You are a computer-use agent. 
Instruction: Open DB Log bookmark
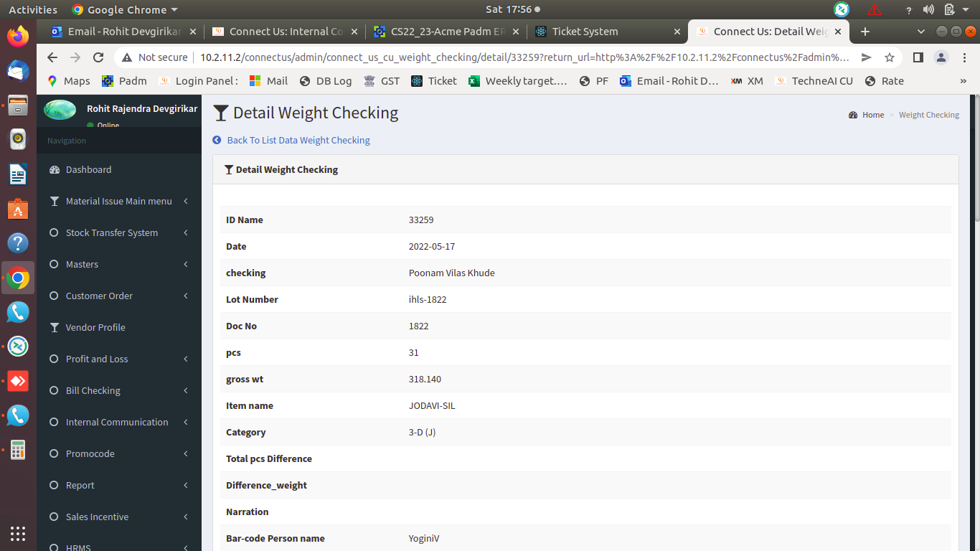pyautogui.click(x=326, y=81)
